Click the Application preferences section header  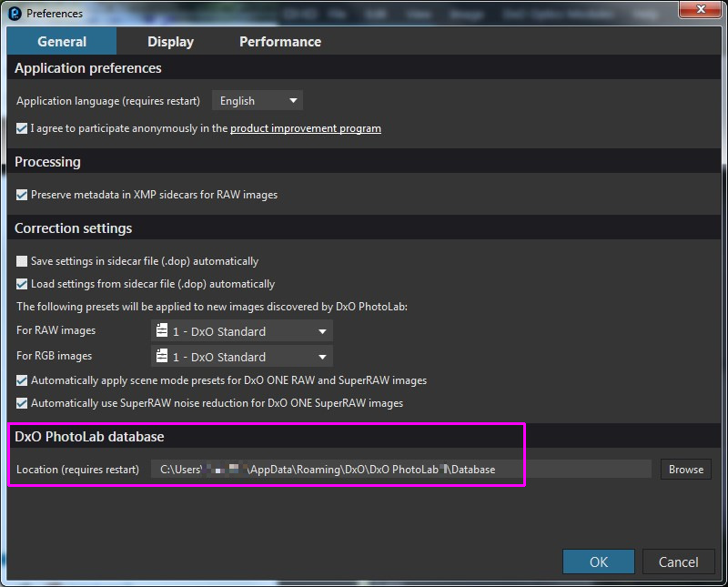pos(87,68)
